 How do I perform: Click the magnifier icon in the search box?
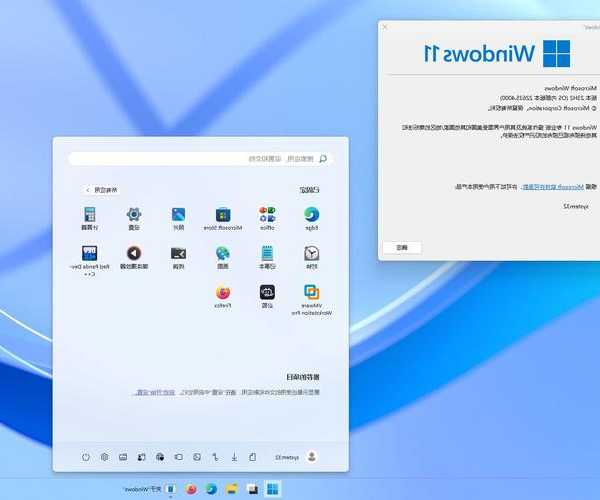click(323, 158)
